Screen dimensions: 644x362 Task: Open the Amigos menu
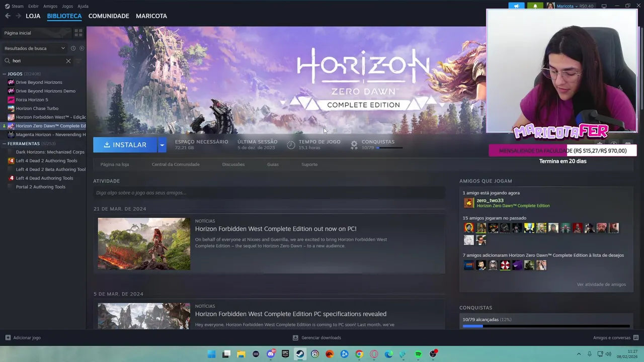50,6
